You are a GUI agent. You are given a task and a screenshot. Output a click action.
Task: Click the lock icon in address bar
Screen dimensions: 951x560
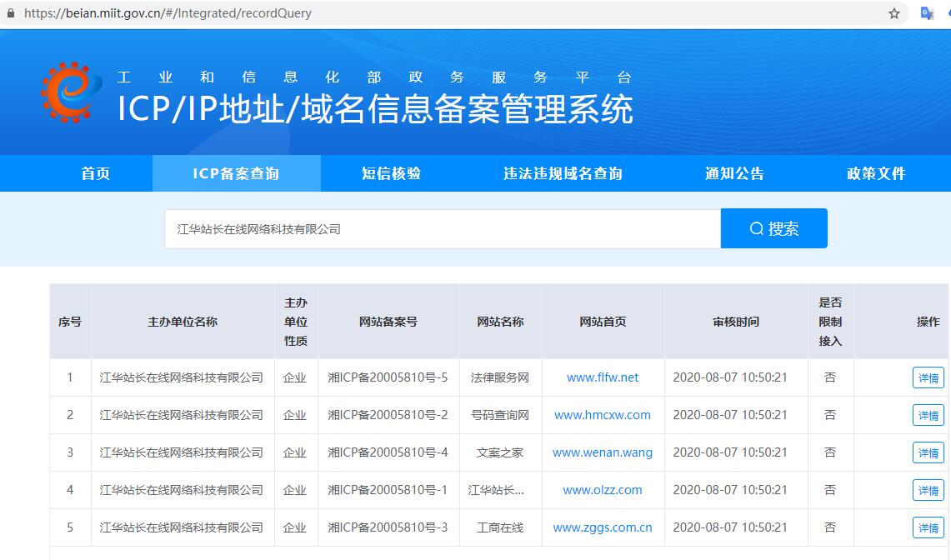(x=10, y=13)
